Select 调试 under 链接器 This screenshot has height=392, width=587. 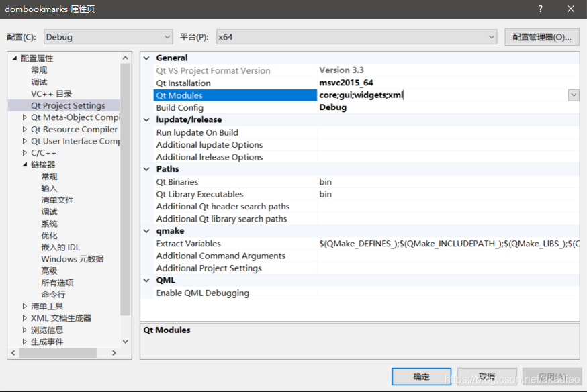pyautogui.click(x=49, y=212)
